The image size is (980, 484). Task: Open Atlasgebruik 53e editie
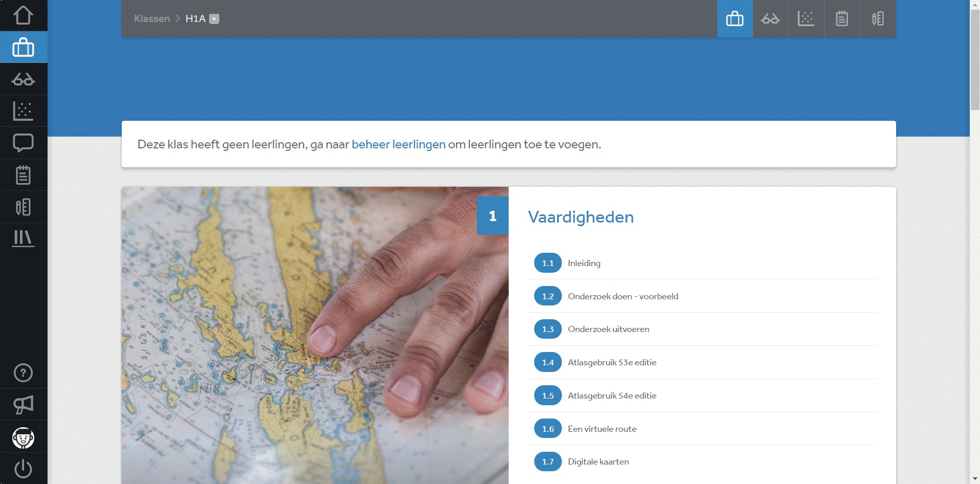702,362
